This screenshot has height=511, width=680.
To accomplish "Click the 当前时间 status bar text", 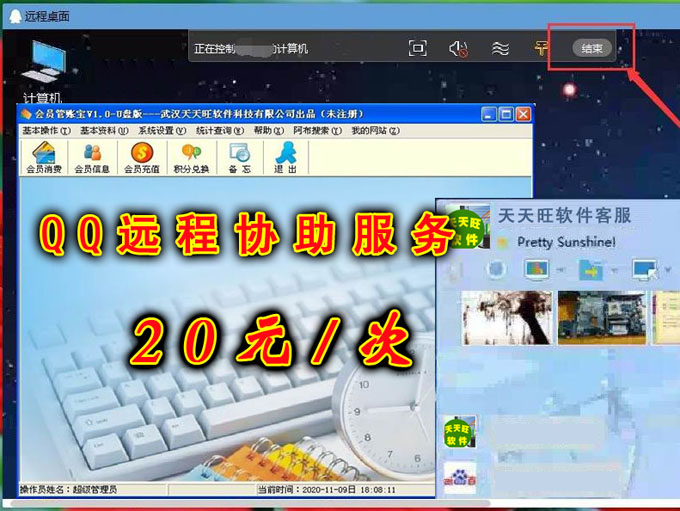I will tap(327, 490).
